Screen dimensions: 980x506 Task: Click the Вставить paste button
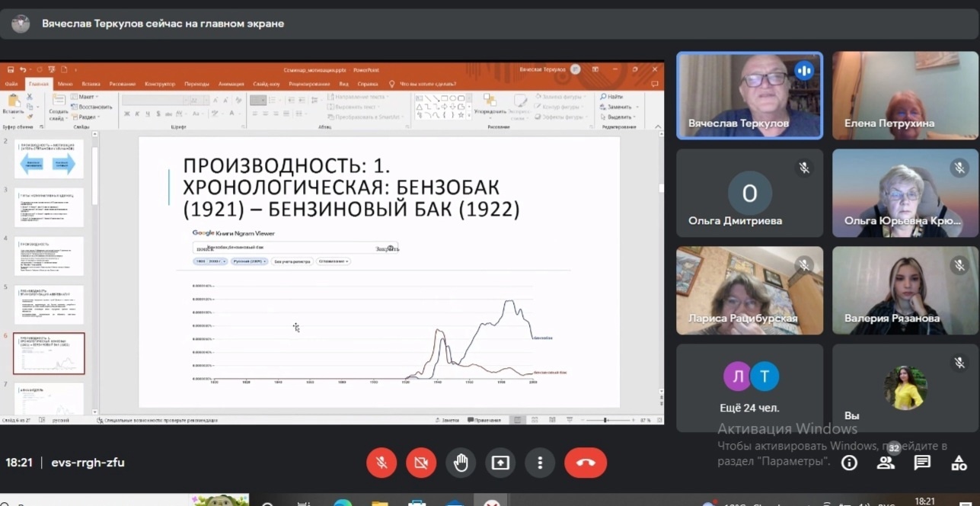(13, 106)
